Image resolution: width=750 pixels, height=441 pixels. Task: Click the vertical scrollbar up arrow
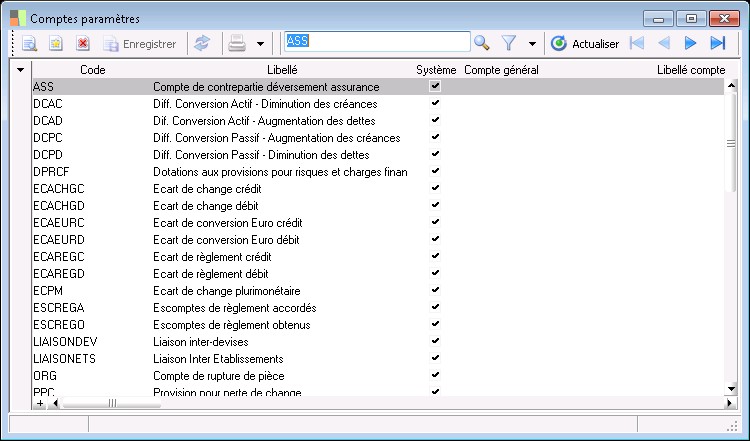coord(731,85)
